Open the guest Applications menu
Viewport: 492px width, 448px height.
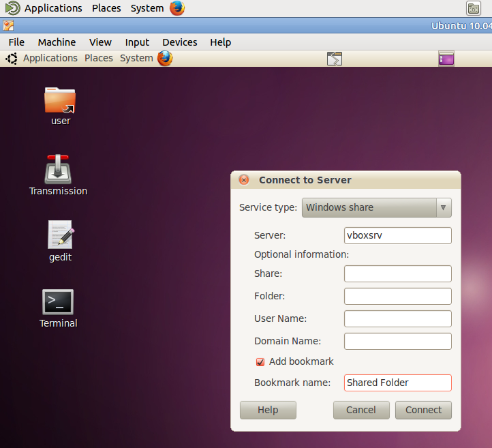[50, 58]
